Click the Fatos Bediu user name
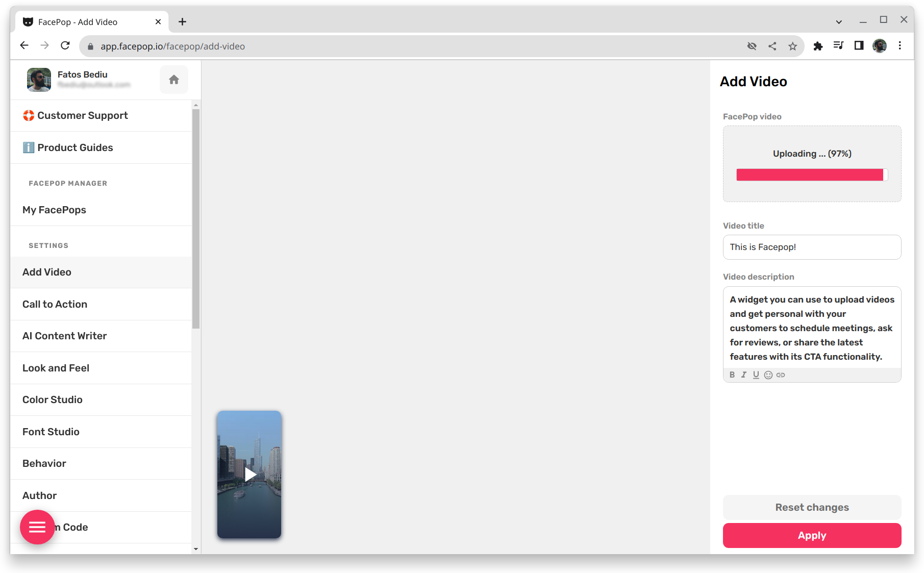The image size is (924, 573). point(83,74)
